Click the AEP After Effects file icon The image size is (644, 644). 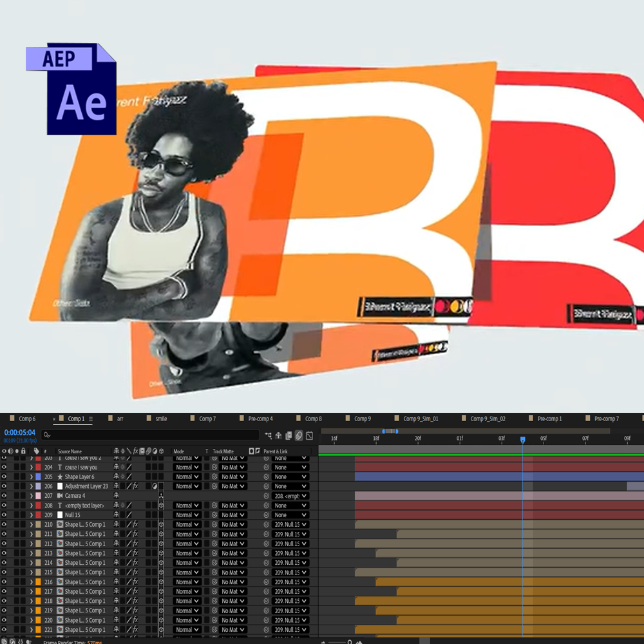pyautogui.click(x=71, y=89)
